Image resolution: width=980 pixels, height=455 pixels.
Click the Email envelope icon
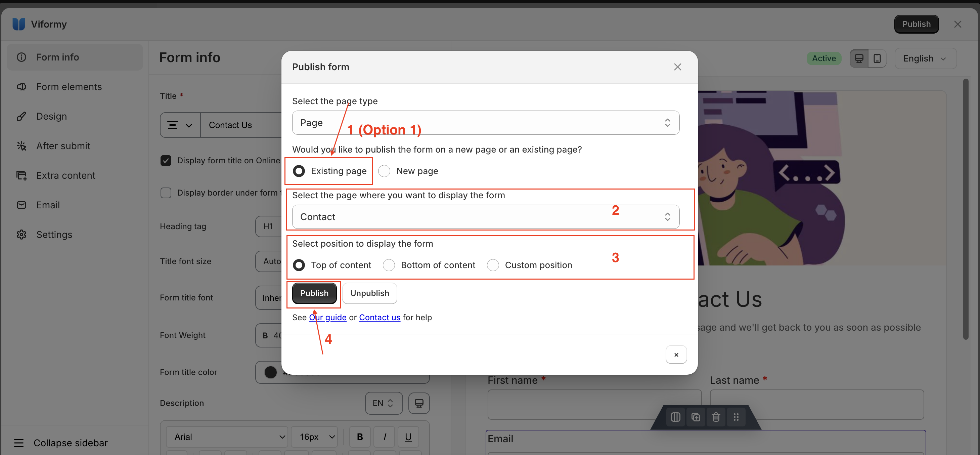click(x=21, y=205)
